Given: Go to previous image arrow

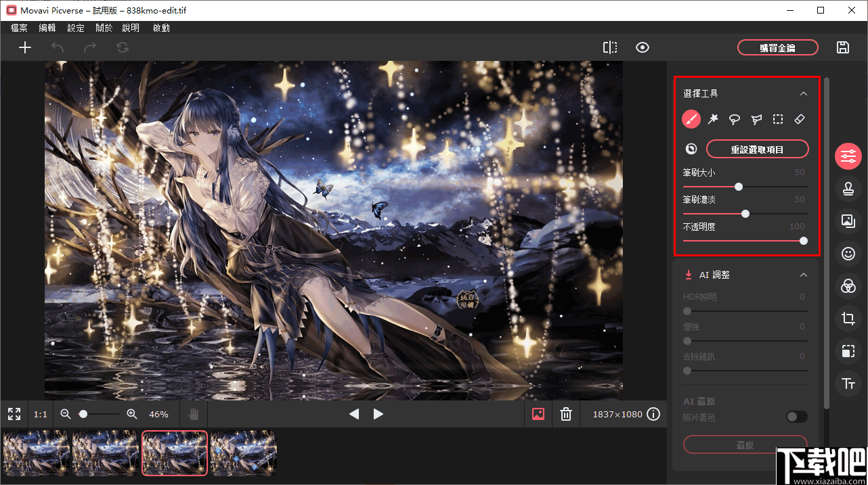Looking at the screenshot, I should point(353,414).
